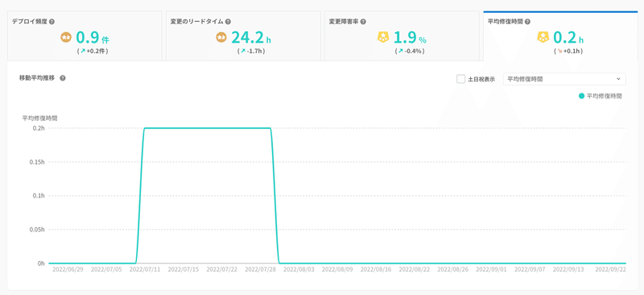
Task: Click the trend arrow beside -1.7h
Action: point(243,52)
